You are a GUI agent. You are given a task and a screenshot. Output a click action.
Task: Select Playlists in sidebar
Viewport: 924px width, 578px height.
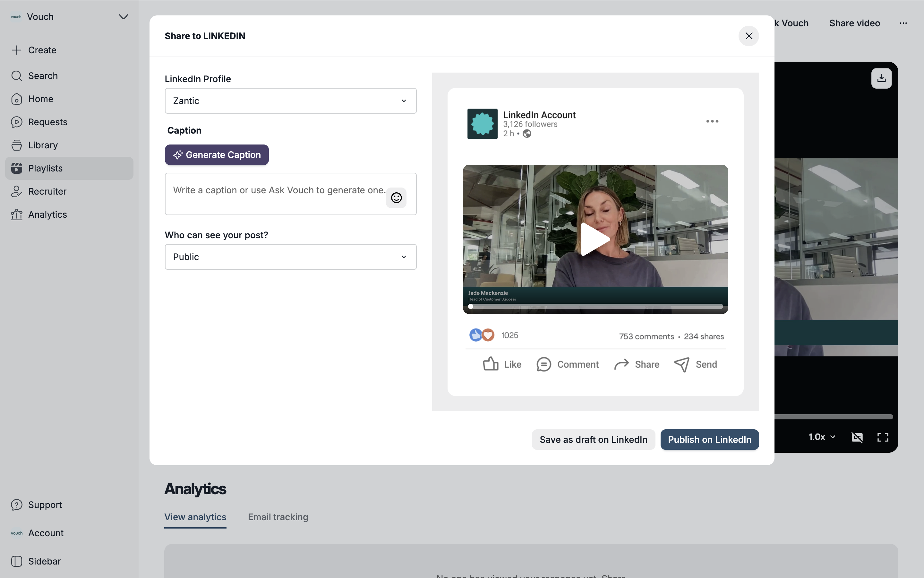click(69, 168)
